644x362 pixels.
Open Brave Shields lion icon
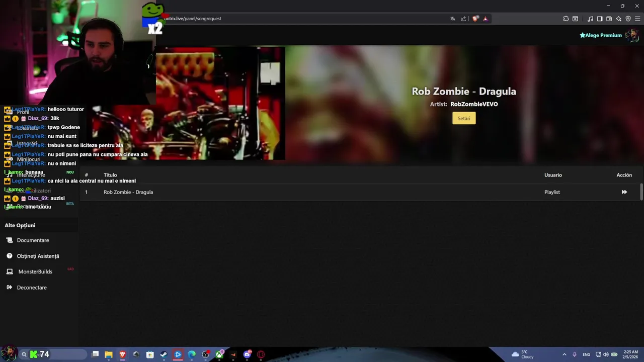(x=475, y=19)
